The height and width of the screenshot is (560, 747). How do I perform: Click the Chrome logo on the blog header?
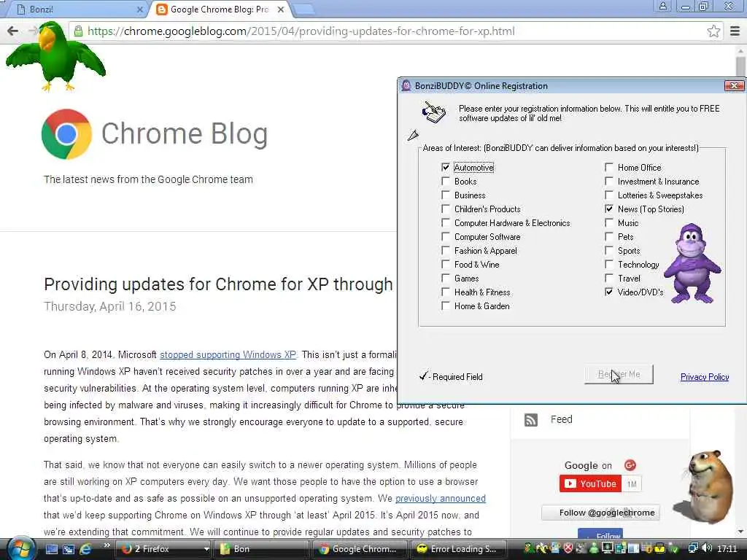point(66,134)
